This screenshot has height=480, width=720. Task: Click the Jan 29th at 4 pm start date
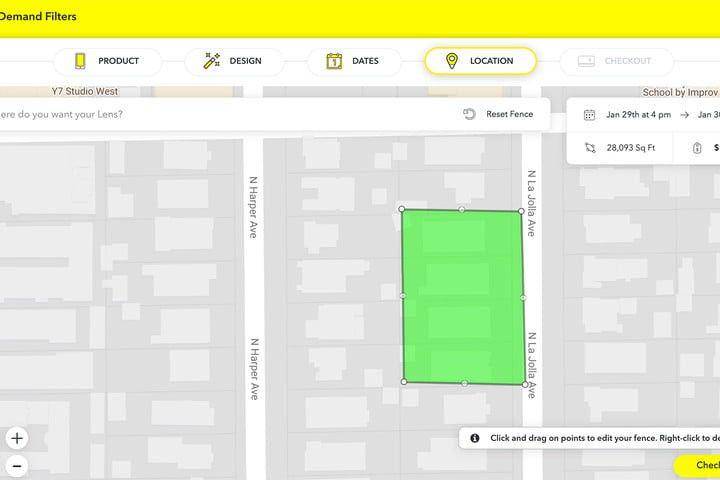click(x=638, y=115)
